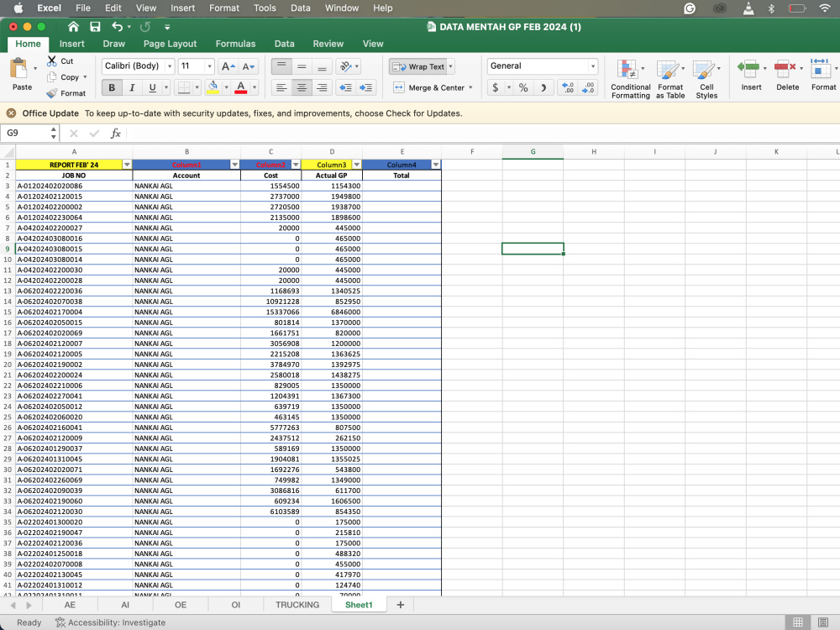
Task: Open the Tools menu in menu bar
Action: (x=265, y=8)
